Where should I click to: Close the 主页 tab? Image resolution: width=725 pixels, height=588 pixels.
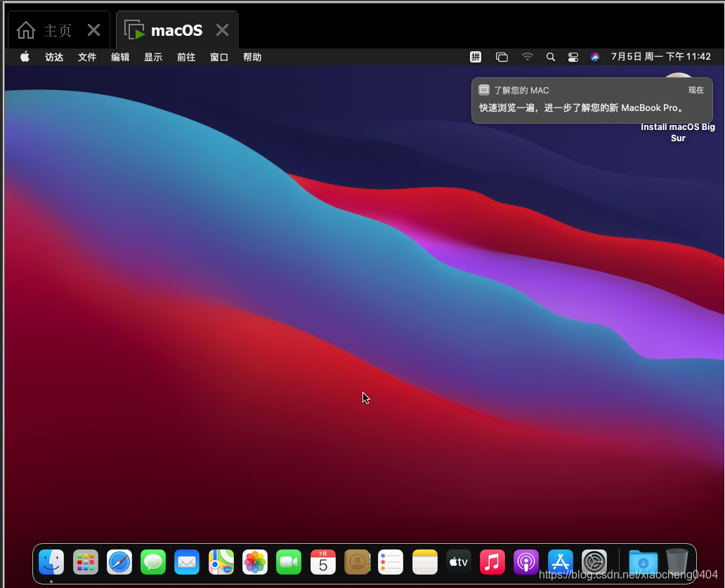[94, 30]
